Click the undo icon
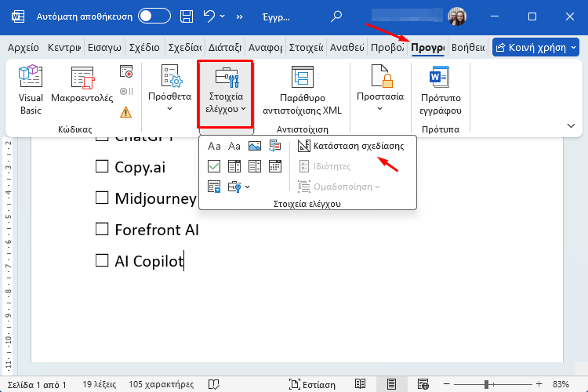 pos(209,16)
